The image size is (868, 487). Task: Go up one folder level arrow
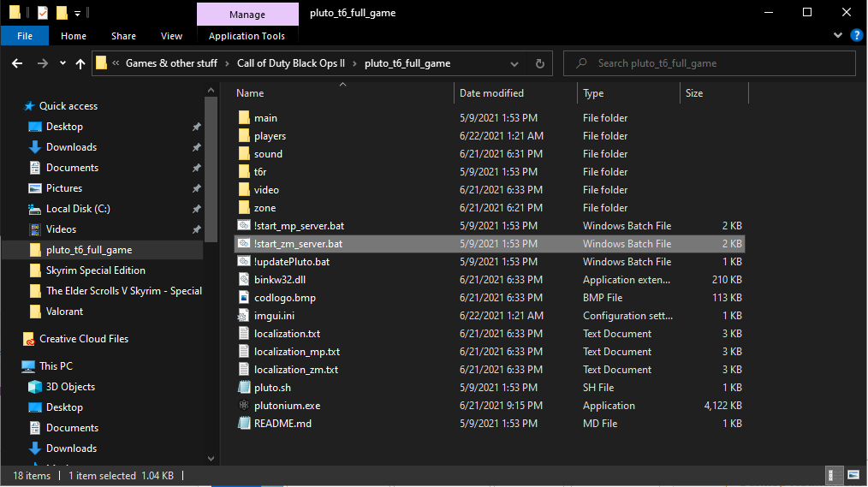(80, 63)
